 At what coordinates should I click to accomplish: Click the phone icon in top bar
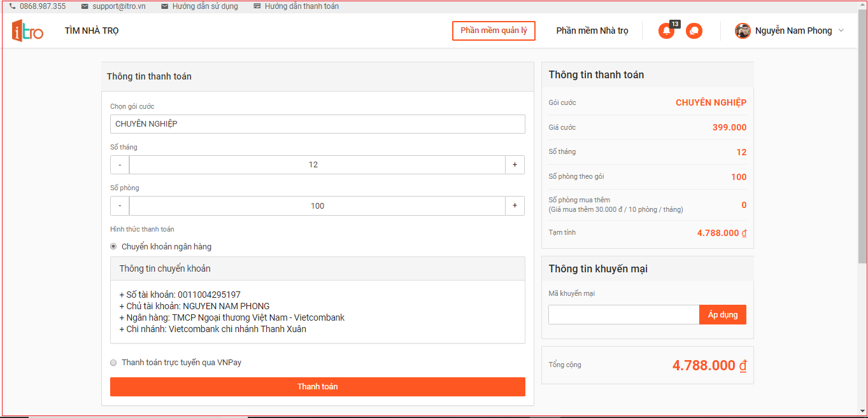12,6
